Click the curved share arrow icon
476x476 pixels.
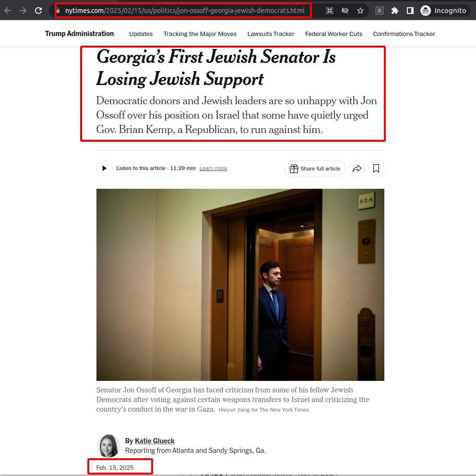click(357, 169)
